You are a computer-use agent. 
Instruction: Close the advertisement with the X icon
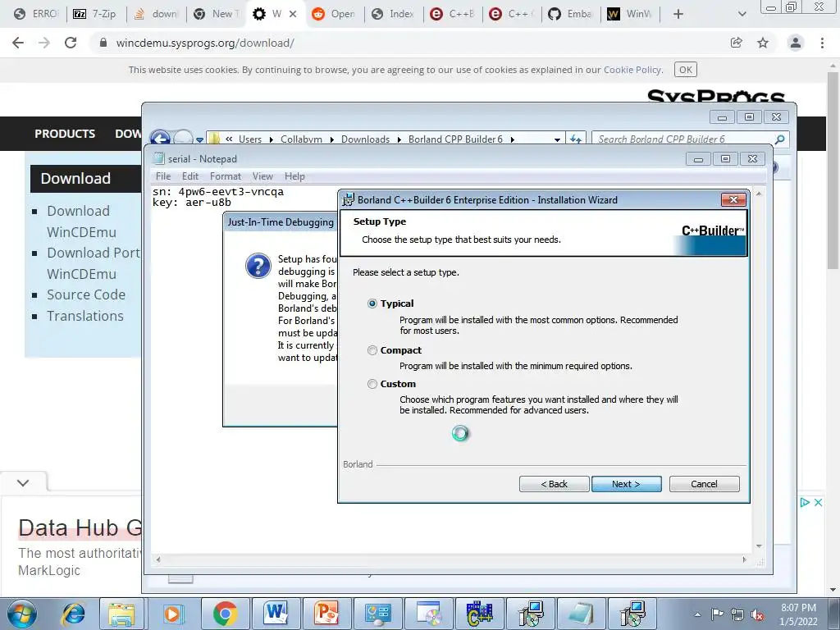click(818, 503)
